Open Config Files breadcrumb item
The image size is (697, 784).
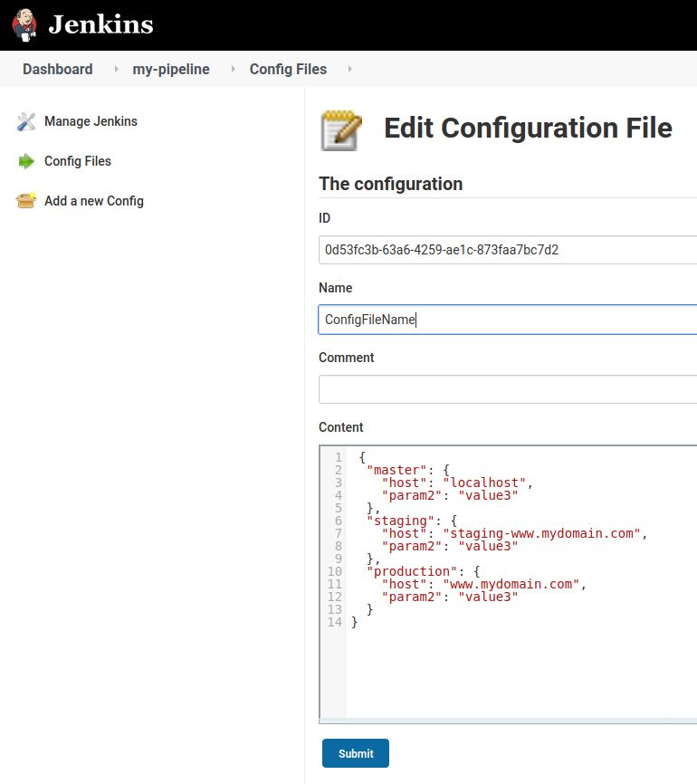pyautogui.click(x=288, y=69)
